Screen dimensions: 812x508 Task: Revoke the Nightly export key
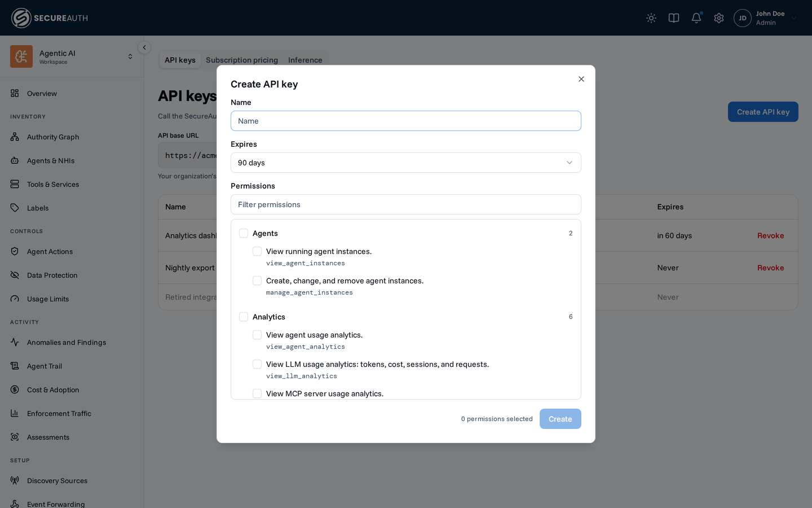pos(770,268)
